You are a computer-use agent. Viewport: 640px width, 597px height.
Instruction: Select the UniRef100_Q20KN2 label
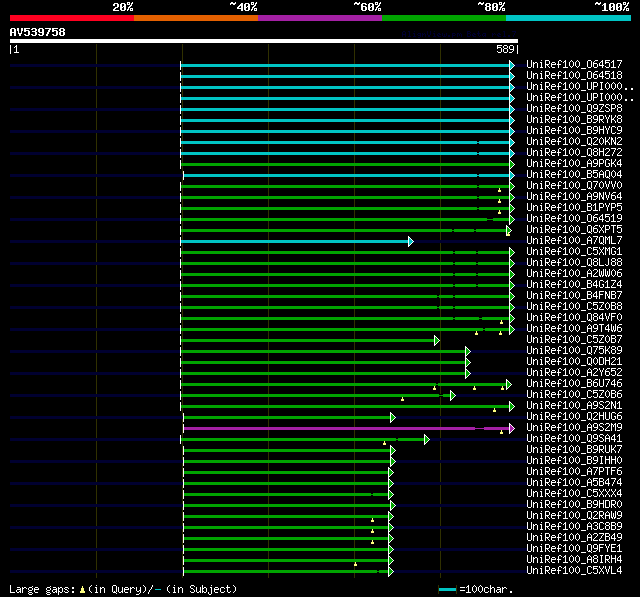(574, 142)
